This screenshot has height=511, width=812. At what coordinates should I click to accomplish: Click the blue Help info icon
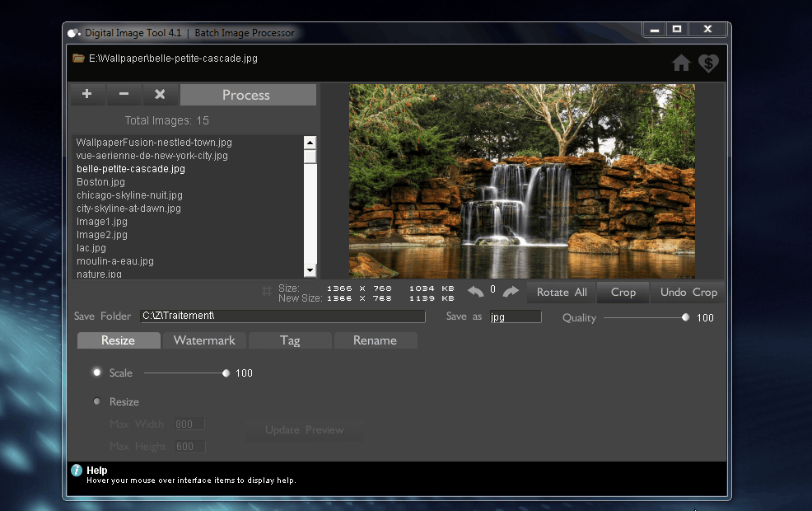77,470
